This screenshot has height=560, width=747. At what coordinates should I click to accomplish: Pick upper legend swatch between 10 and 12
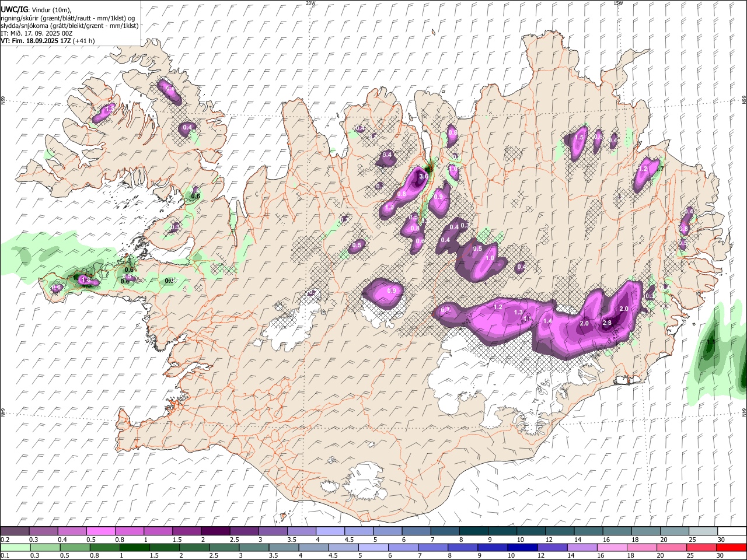click(x=530, y=531)
